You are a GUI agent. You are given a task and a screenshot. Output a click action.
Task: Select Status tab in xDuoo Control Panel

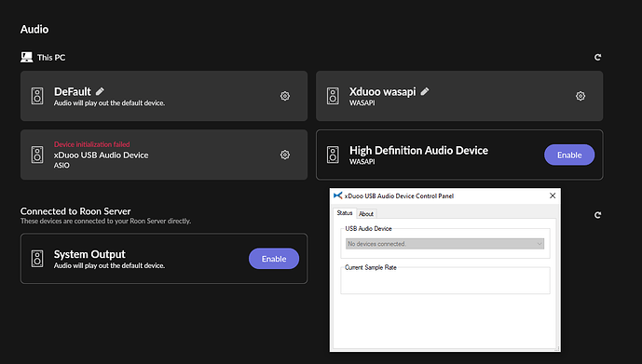click(x=345, y=213)
